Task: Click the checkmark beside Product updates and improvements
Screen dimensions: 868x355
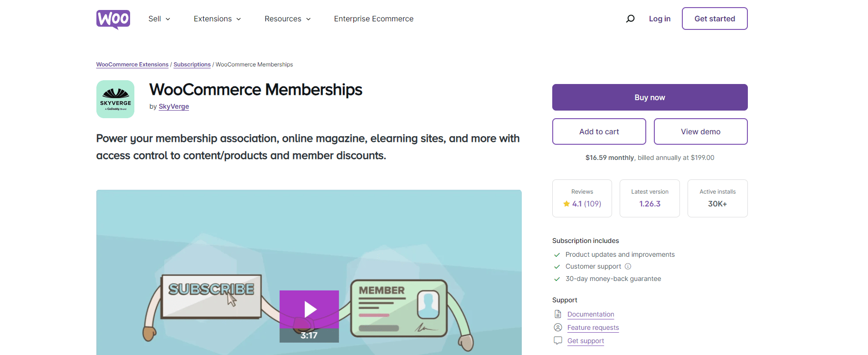Action: [557, 254]
